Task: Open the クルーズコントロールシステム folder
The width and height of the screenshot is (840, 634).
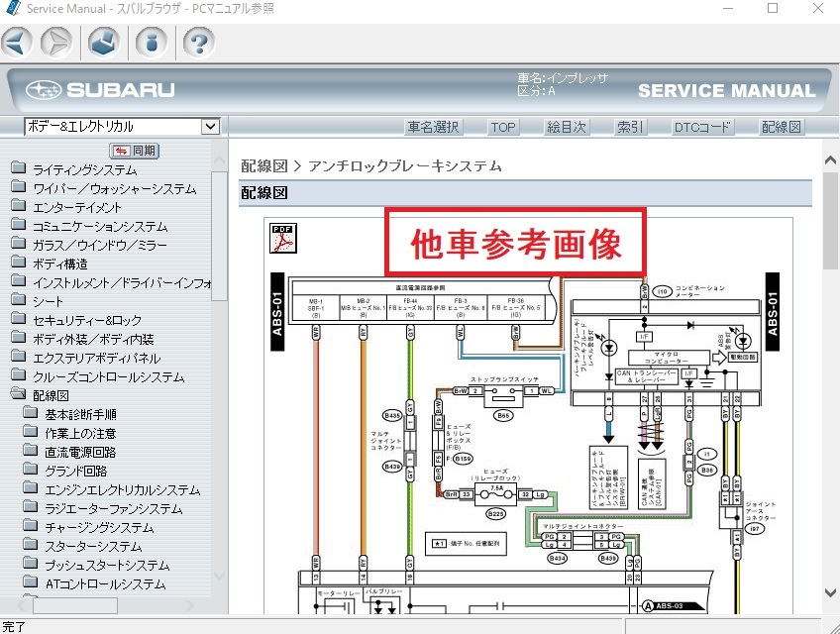Action: 109,376
